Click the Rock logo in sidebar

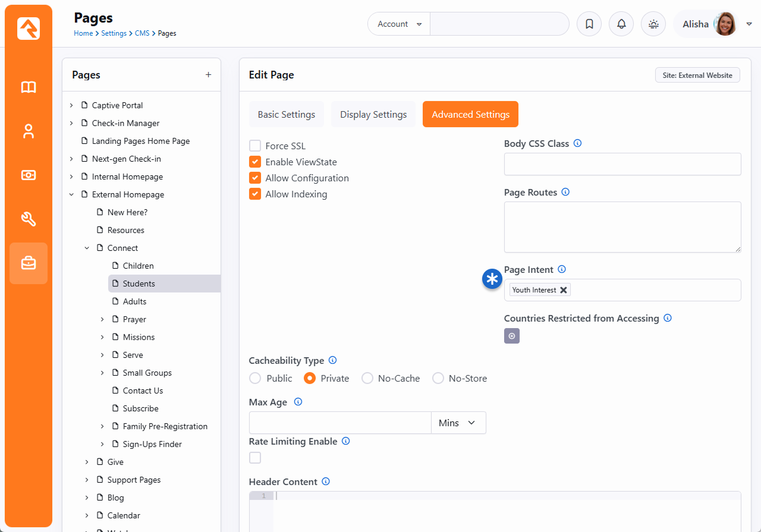coord(29,29)
